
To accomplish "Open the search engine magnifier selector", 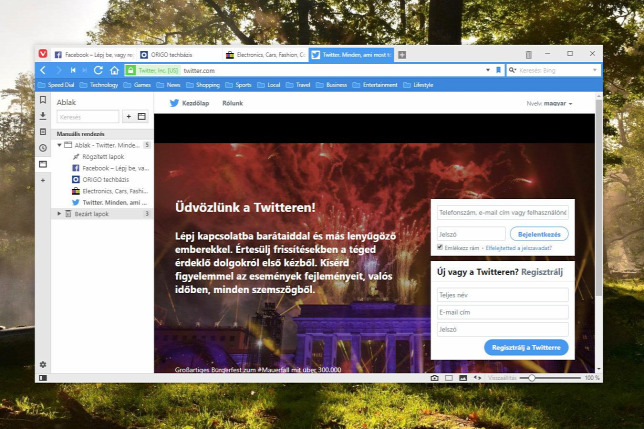I will [512, 70].
